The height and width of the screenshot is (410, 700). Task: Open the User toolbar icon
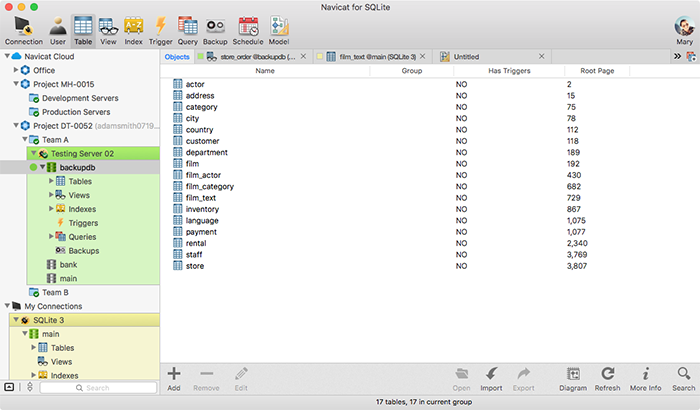[58, 30]
